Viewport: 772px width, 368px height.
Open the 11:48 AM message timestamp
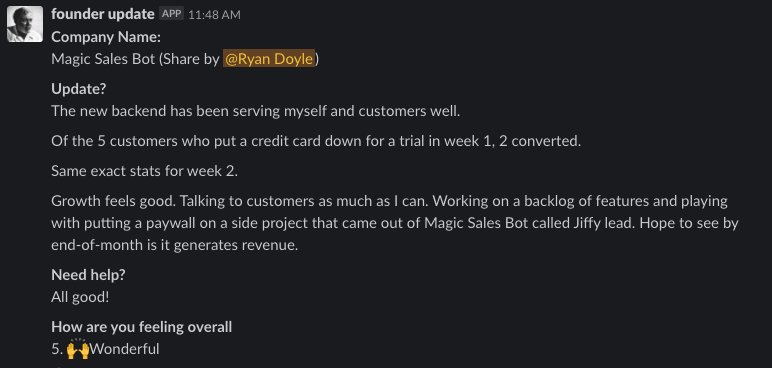(214, 15)
